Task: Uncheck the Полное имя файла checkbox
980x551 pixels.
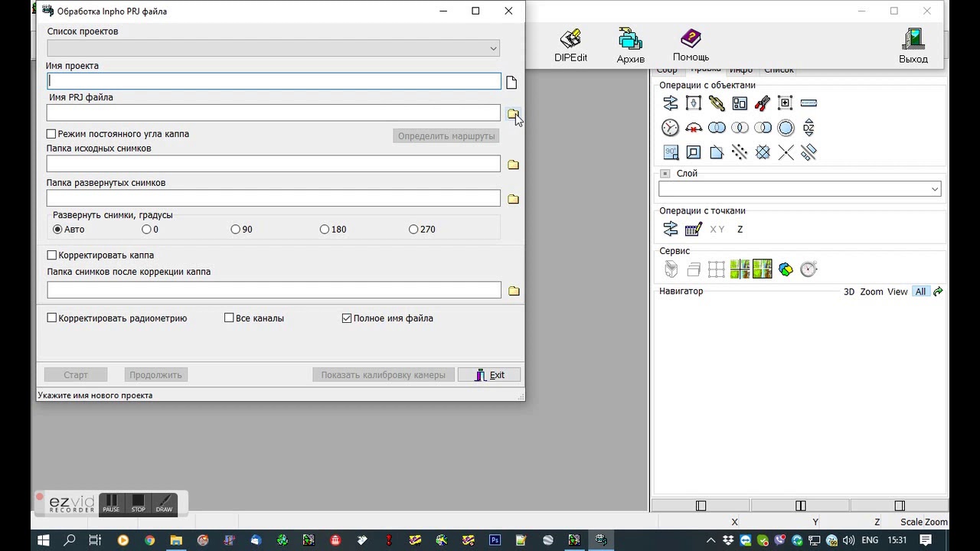Action: pos(347,318)
